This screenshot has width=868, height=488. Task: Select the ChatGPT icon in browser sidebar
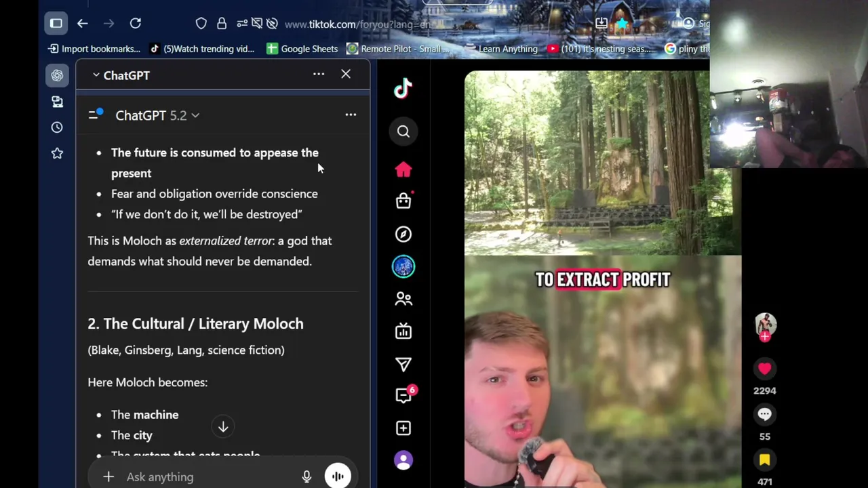[x=57, y=75]
